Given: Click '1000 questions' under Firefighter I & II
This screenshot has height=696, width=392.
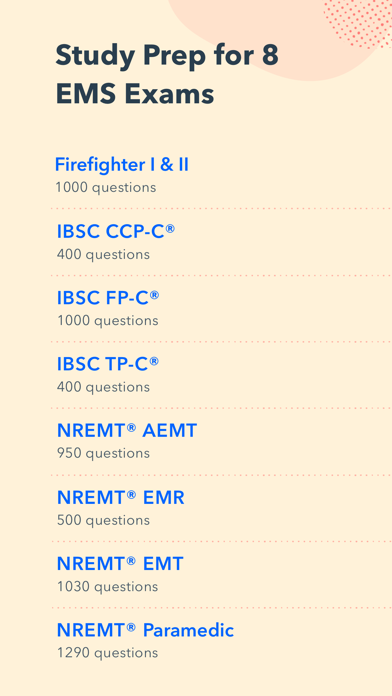Looking at the screenshot, I should 106,187.
